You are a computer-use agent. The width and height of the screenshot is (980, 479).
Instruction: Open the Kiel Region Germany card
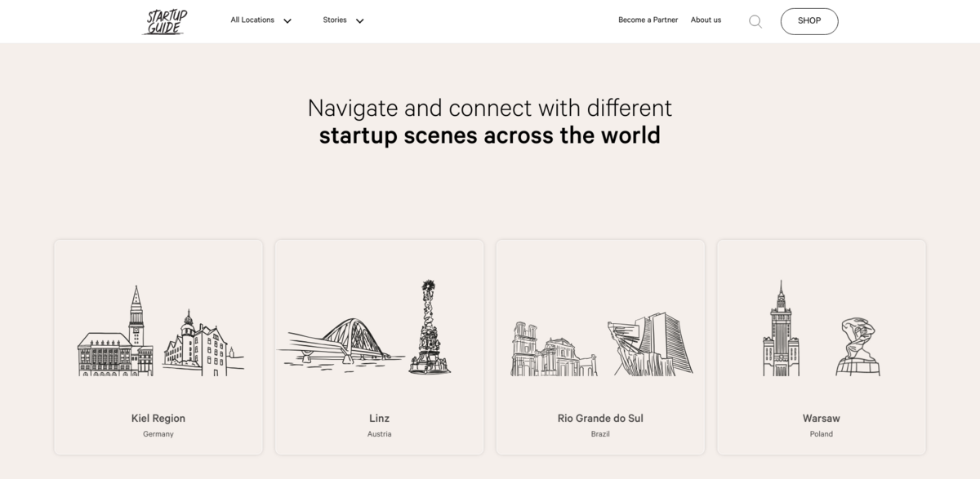coord(158,347)
